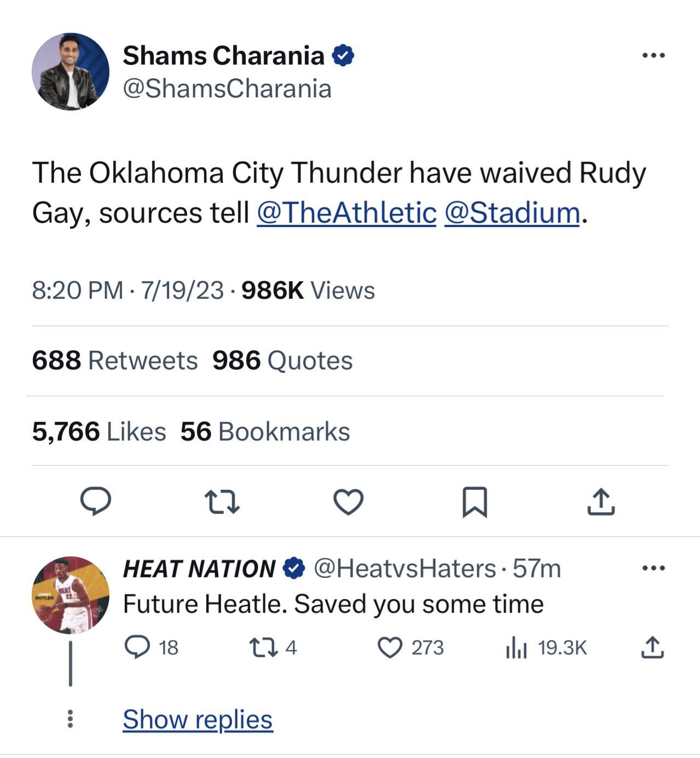Image resolution: width=700 pixels, height=758 pixels.
Task: Expand thread with Show replies
Action: coord(197,719)
